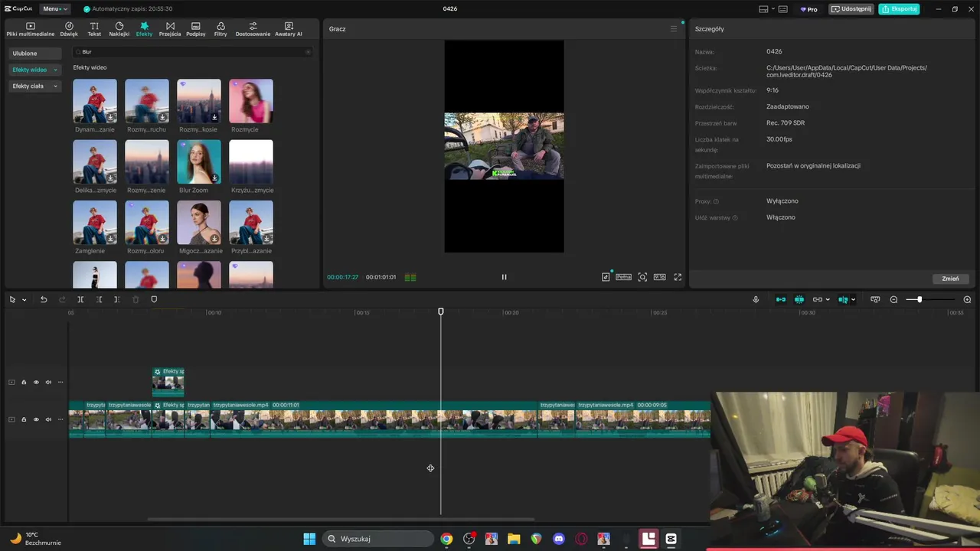Lock the upper effects track
Viewport: 980px width, 551px height.
click(24, 382)
